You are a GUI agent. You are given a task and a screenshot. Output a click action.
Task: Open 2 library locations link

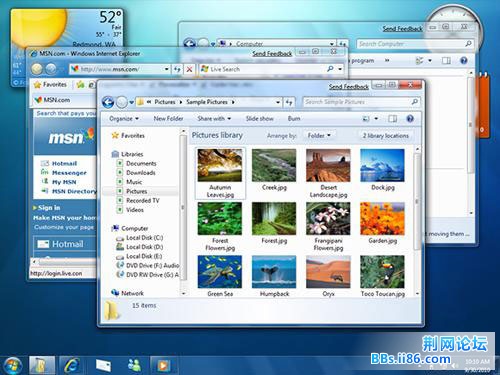pos(386,136)
